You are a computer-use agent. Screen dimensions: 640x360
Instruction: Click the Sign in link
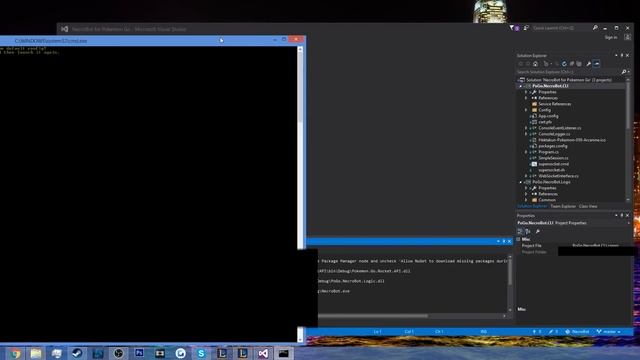611,38
